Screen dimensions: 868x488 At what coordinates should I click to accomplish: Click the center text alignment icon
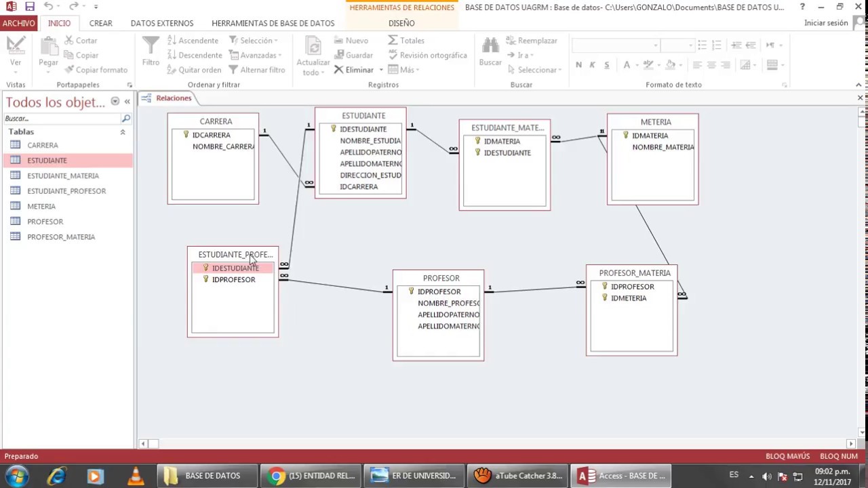[711, 65]
